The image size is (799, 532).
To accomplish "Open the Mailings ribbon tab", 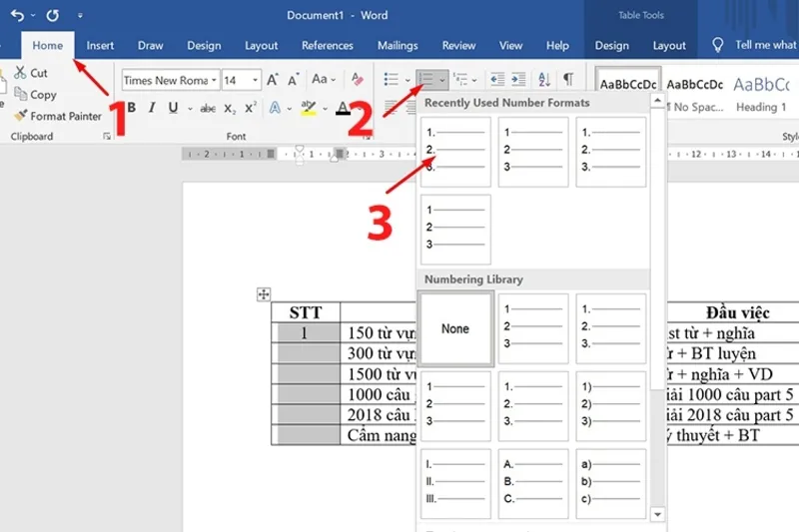I will pos(398,45).
